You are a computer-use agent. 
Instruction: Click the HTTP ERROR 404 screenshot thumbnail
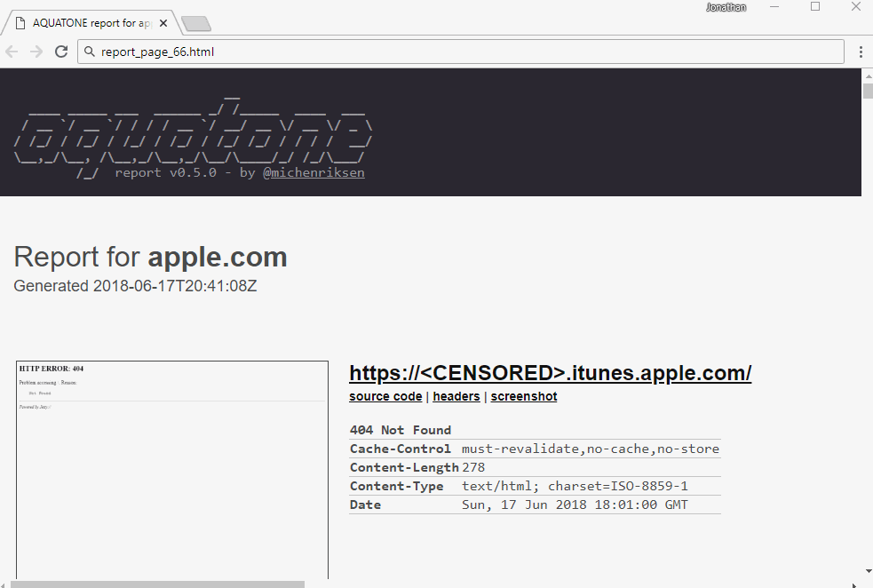(172, 470)
